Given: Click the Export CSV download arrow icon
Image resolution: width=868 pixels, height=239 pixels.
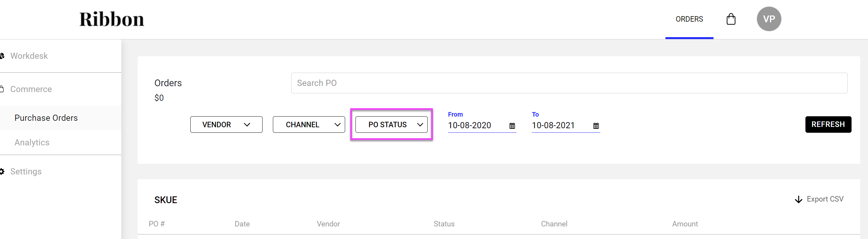Looking at the screenshot, I should [x=798, y=200].
